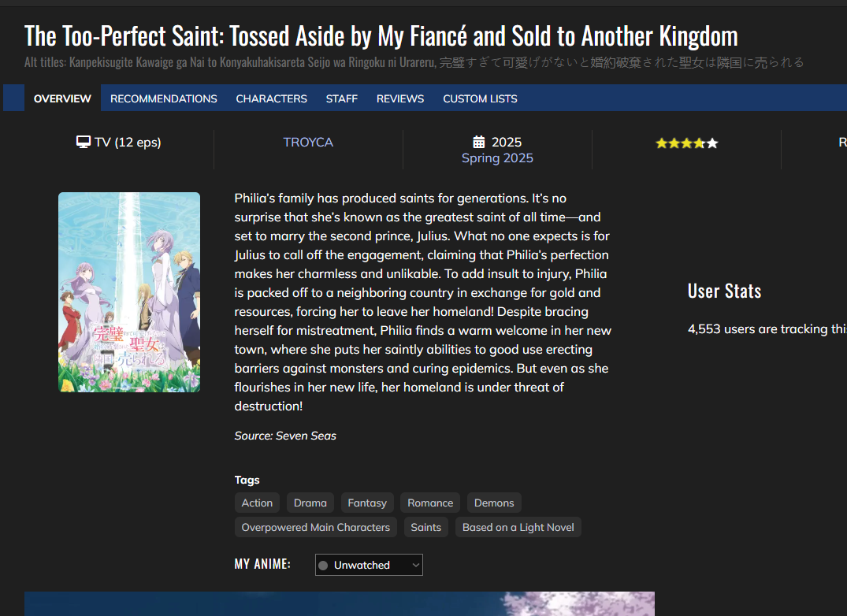Go to the Staff tab
Screen dimensions: 847x616
(341, 98)
